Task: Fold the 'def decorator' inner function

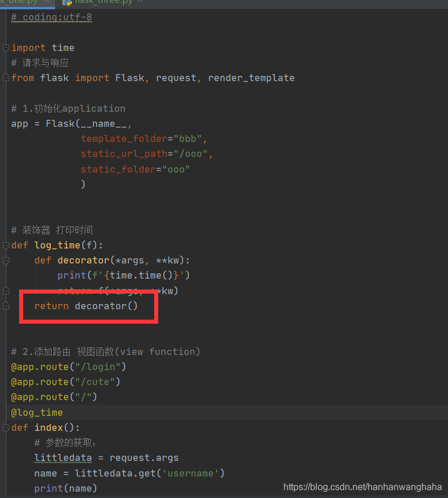Action: tap(6, 261)
